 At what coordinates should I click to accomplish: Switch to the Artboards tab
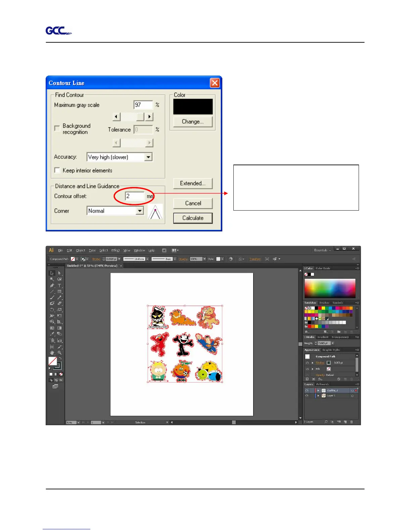coord(322,384)
